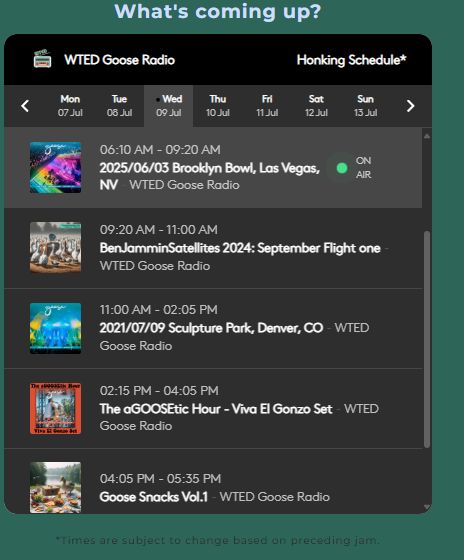Open BenJamminSatellites geese artwork thumbnail
Viewport: 464px width, 560px height.
point(55,248)
